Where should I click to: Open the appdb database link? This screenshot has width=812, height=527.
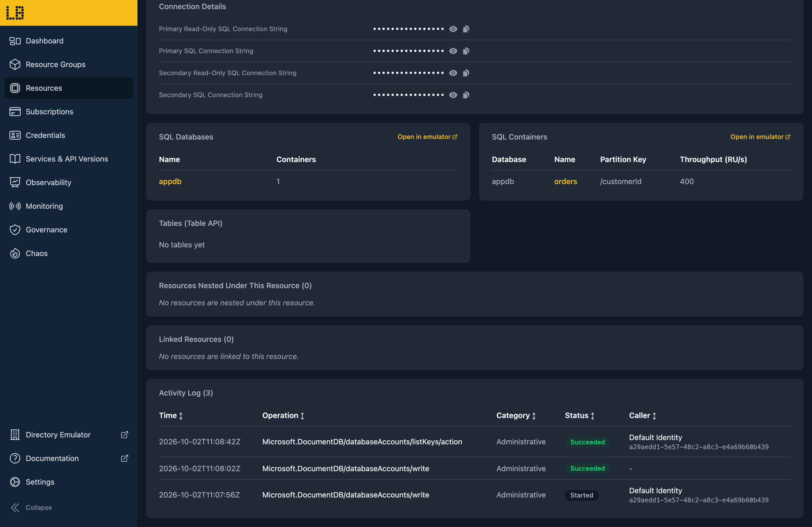point(170,181)
